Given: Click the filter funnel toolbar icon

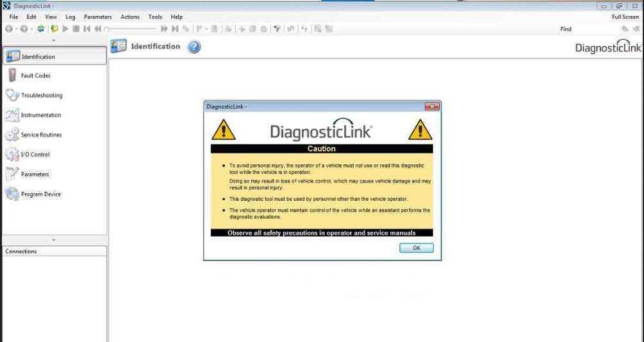Looking at the screenshot, I should coord(277,29).
